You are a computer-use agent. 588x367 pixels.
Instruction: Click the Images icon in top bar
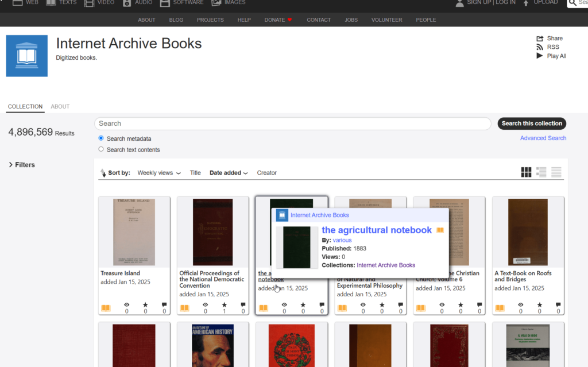(x=216, y=3)
